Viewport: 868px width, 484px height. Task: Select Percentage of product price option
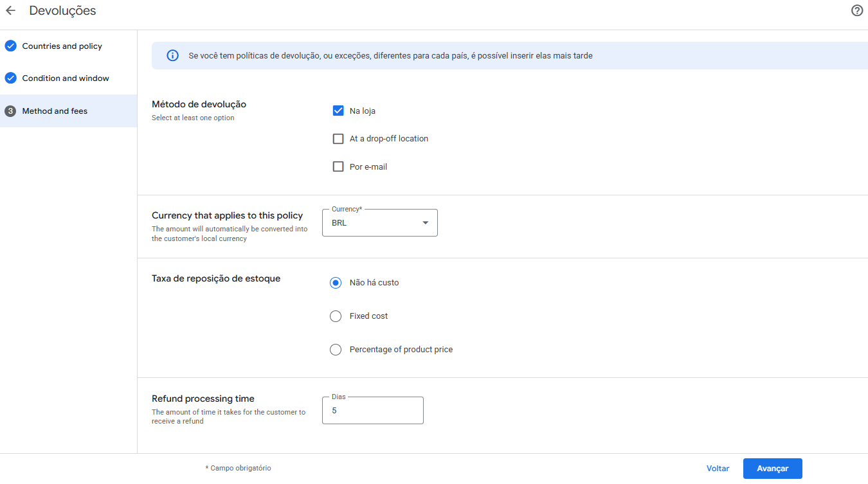(x=336, y=350)
